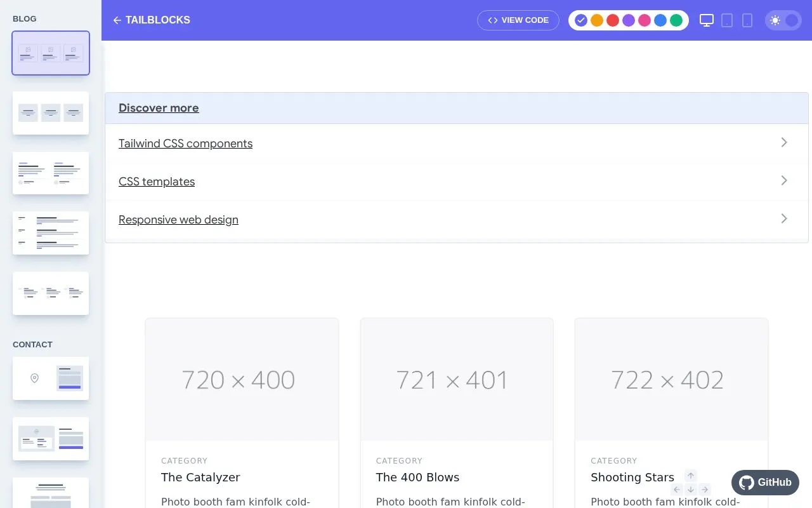
Task: Choose the red theme color swatch
Action: (613, 20)
